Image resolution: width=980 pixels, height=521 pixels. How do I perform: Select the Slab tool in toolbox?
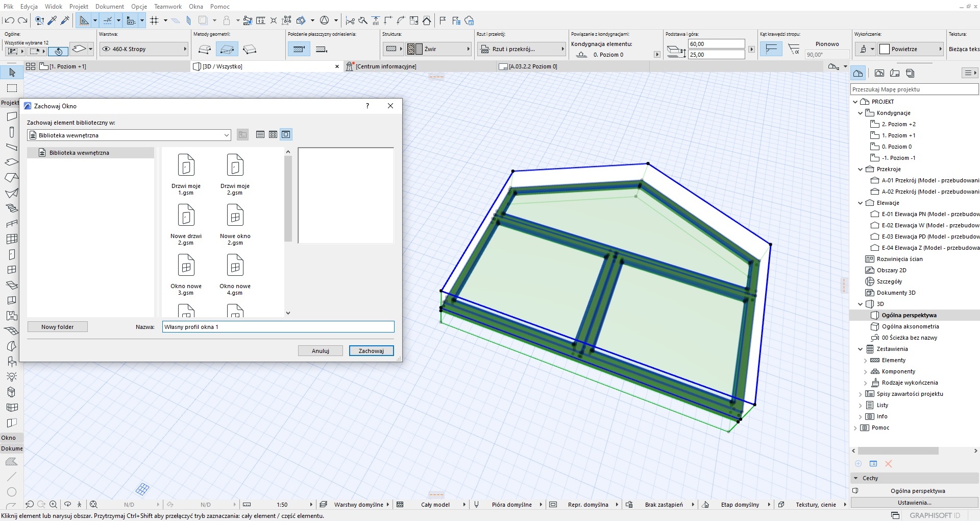12,162
